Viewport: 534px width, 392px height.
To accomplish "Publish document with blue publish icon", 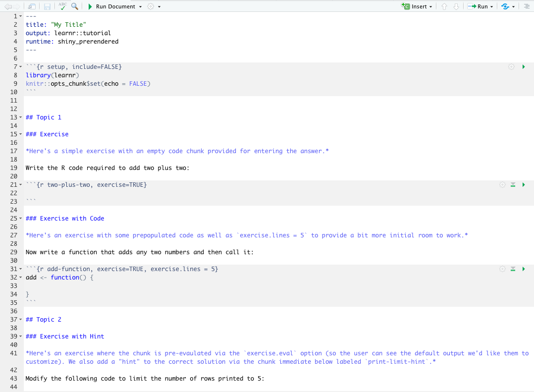I will 505,6.
